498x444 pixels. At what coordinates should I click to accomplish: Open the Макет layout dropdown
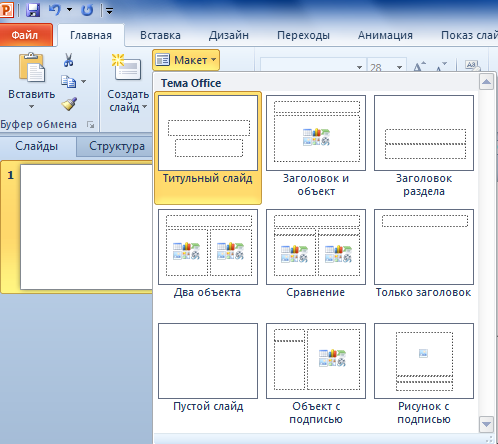[x=186, y=60]
